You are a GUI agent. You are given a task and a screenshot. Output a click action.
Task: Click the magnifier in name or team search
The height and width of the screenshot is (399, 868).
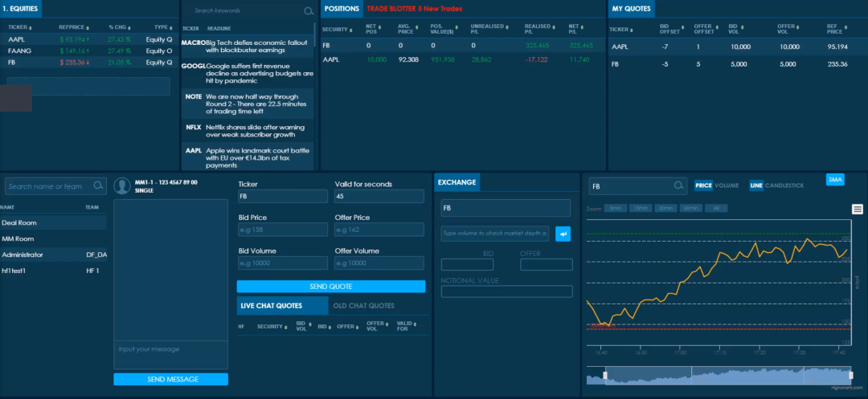[99, 185]
